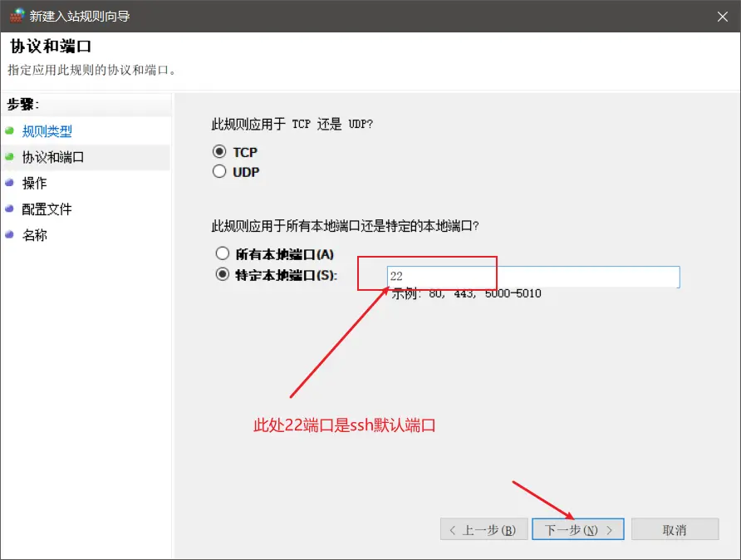Click the blue bullet beside 操作
The height and width of the screenshot is (560, 741).
click(x=9, y=183)
